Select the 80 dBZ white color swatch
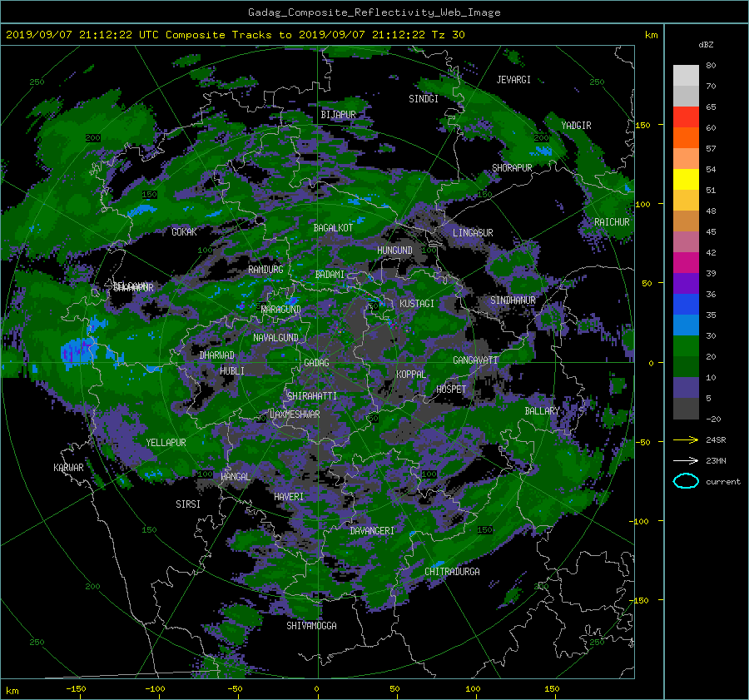The height and width of the screenshot is (700, 749). point(686,75)
